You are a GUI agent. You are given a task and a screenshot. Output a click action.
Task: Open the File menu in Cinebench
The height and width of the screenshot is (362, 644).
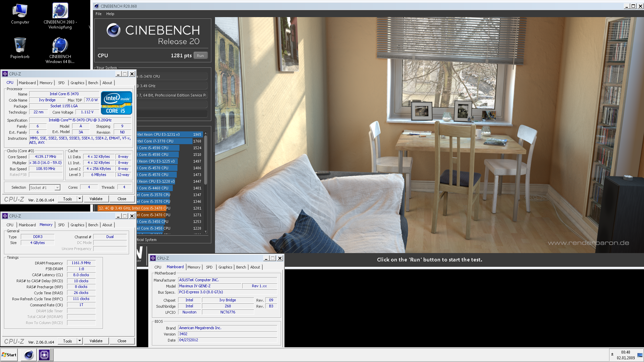tap(98, 14)
